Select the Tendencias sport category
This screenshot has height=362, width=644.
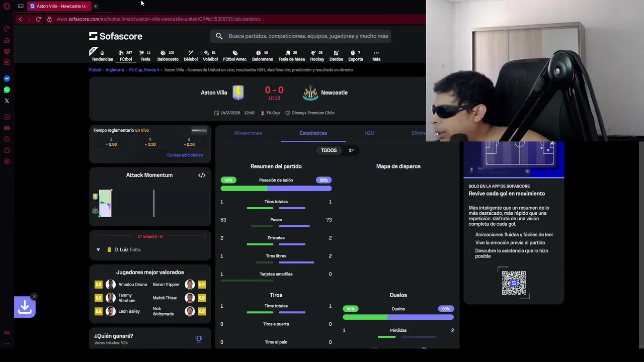click(x=102, y=55)
